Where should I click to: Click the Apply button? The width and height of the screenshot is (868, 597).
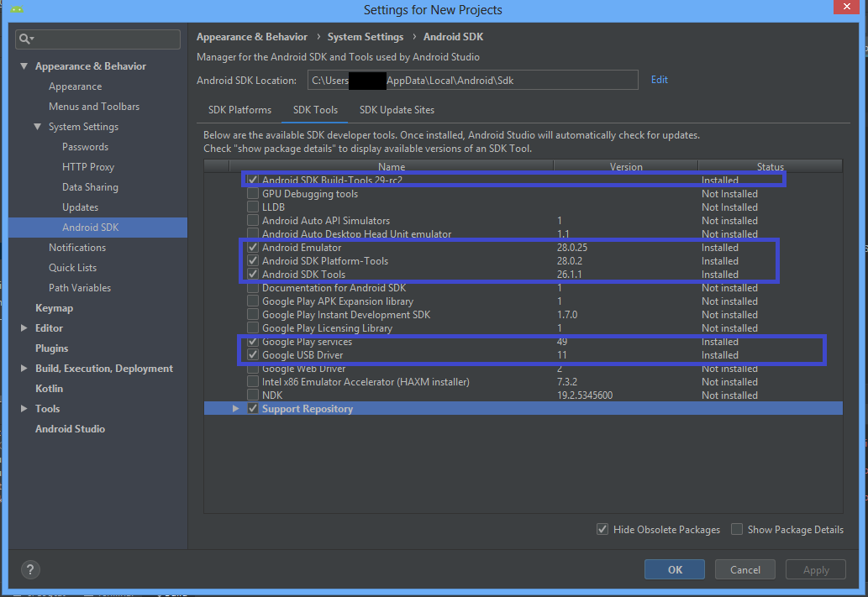(816, 569)
